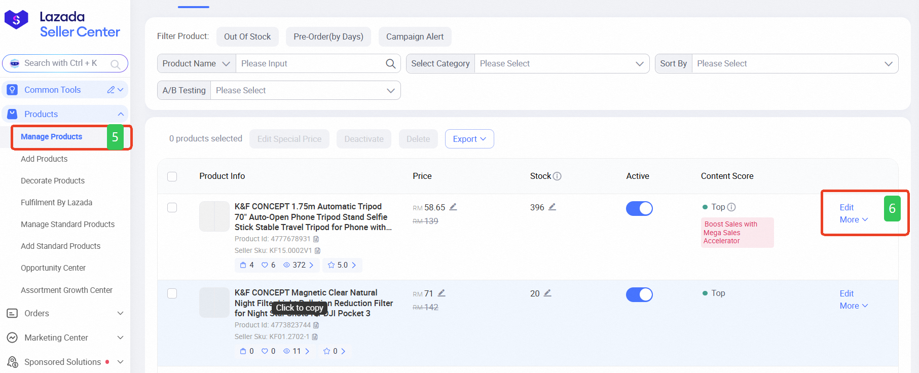
Task: Click the Lazada Seller Center logo
Action: [x=62, y=23]
